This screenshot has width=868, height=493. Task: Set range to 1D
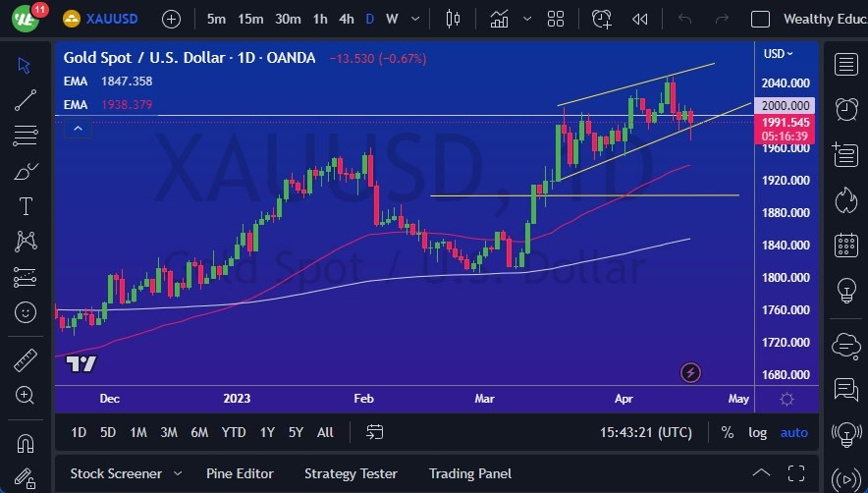tap(79, 432)
